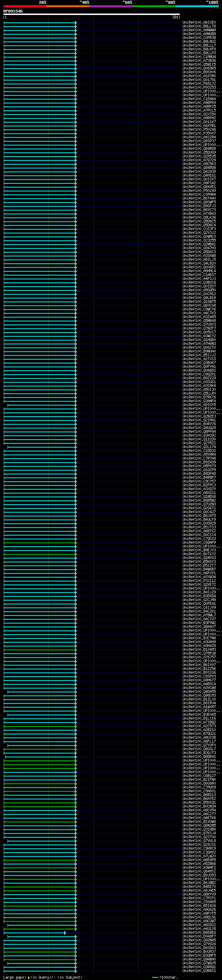Select hit label UniRef100_B4SD43
The height and width of the screenshot is (980, 222).
click(199, 948)
